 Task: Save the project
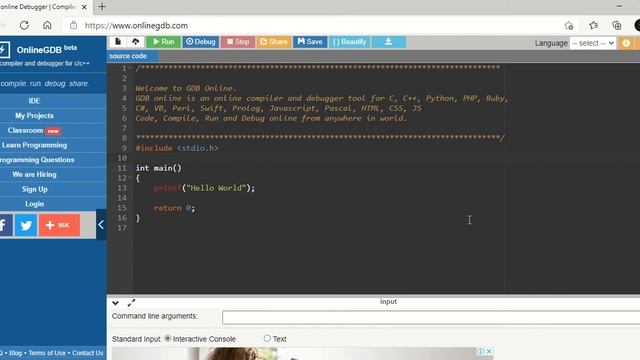pyautogui.click(x=310, y=42)
